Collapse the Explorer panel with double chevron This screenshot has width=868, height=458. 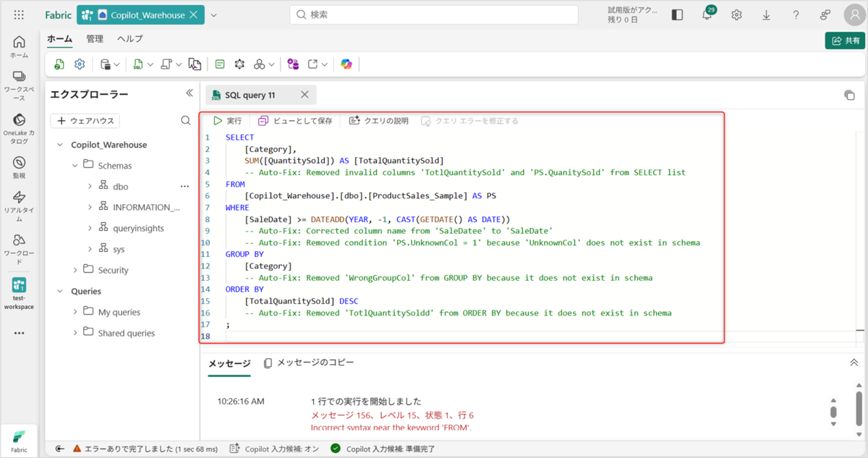190,93
